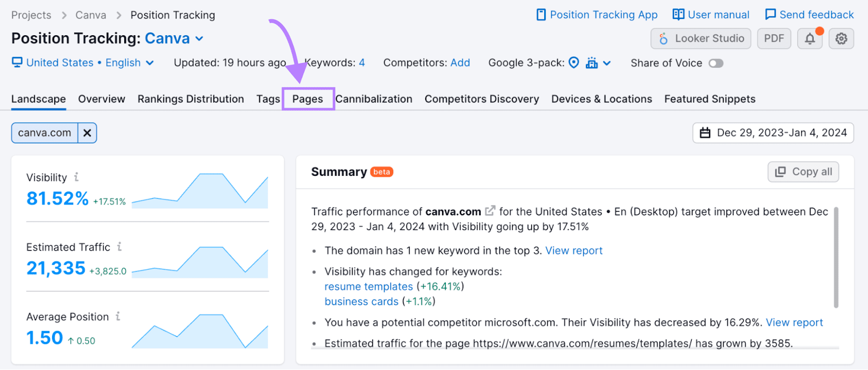The image size is (868, 370).
Task: Switch to the Cannibalization tab
Action: point(374,99)
